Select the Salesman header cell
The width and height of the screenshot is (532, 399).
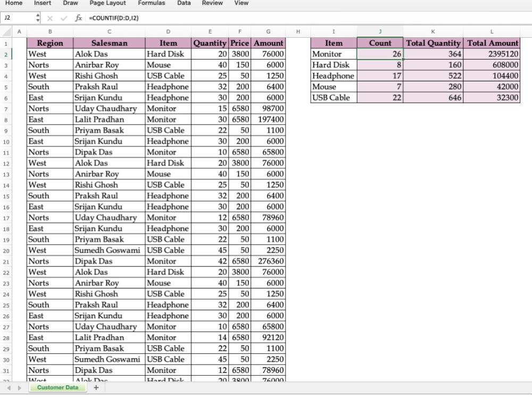pos(109,43)
